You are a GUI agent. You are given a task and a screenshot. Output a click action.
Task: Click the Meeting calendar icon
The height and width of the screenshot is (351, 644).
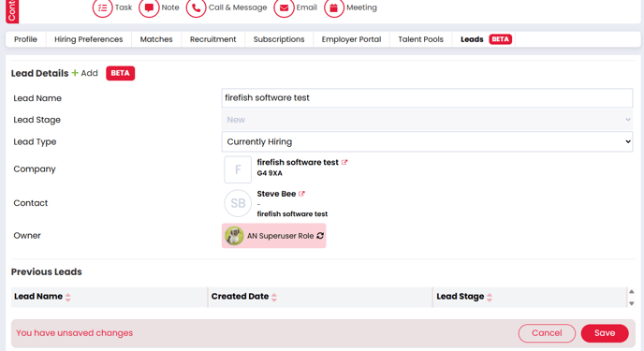tap(334, 7)
